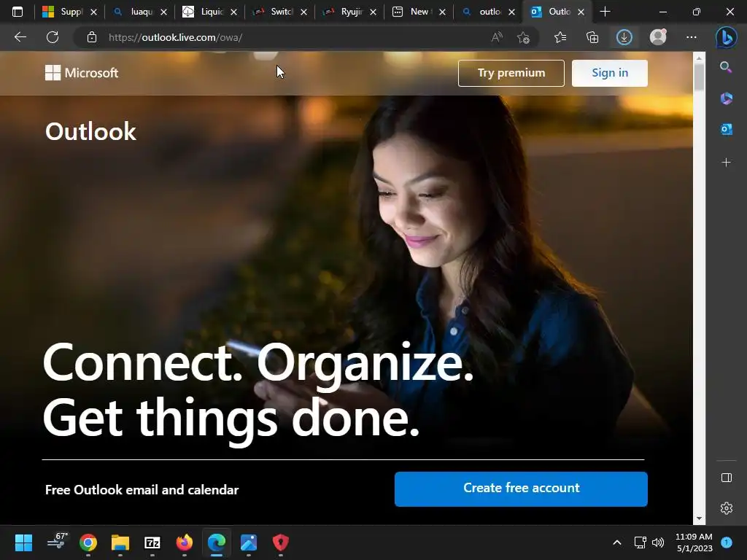Screen dimensions: 747x560
Task: Open network status tray icon
Action: click(640, 542)
